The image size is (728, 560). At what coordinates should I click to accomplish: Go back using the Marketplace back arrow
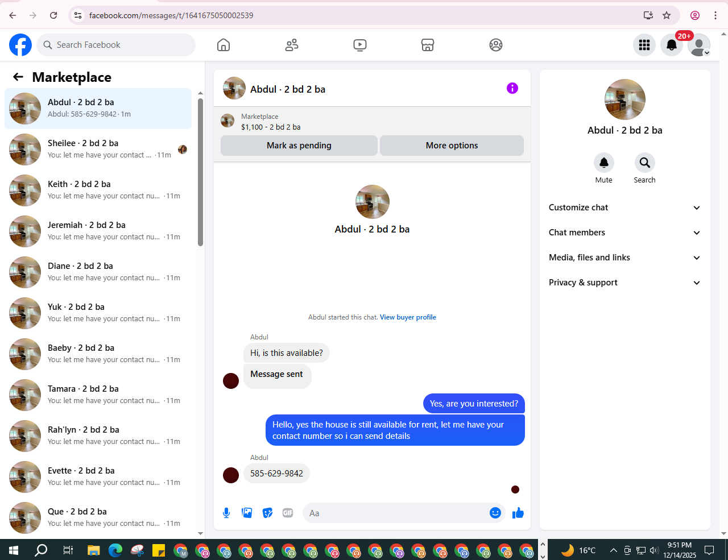18,77
